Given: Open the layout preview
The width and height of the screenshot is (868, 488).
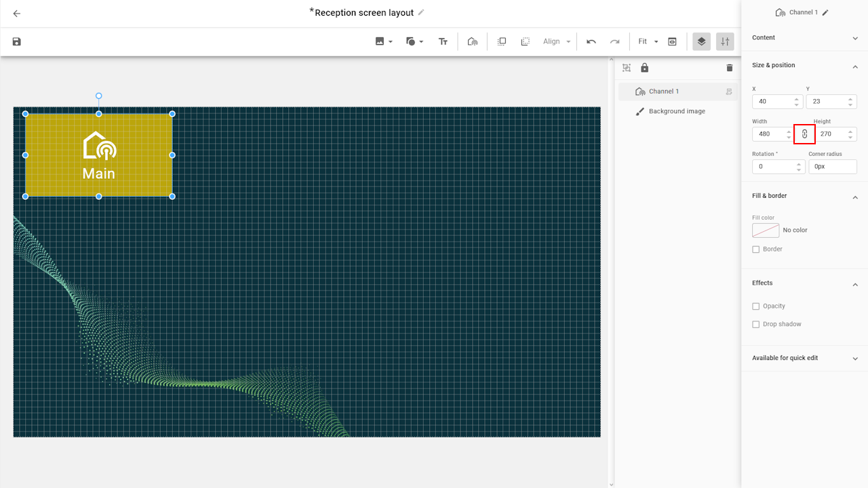Looking at the screenshot, I should 672,42.
